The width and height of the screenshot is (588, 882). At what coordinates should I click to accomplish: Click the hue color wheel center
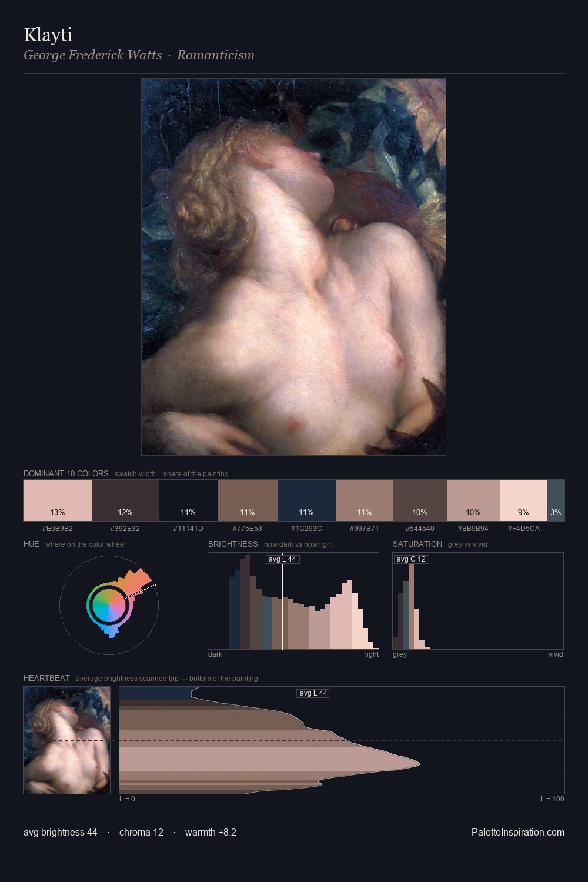[109, 605]
